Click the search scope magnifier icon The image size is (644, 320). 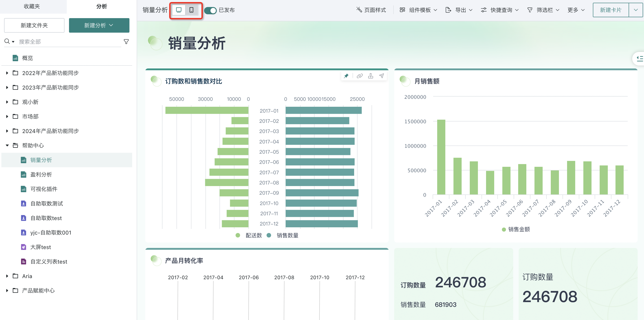click(x=9, y=41)
